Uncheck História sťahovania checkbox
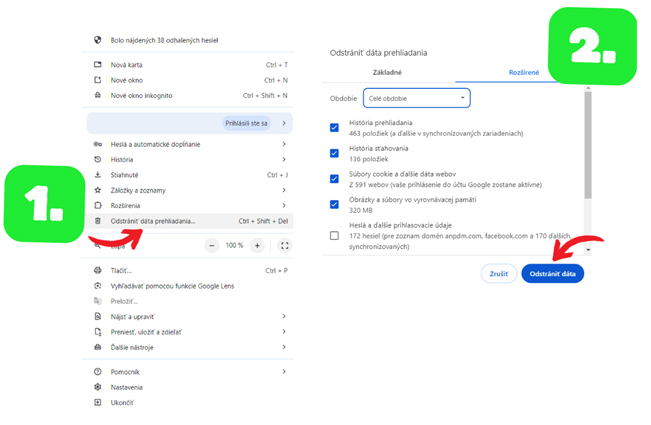 335,153
